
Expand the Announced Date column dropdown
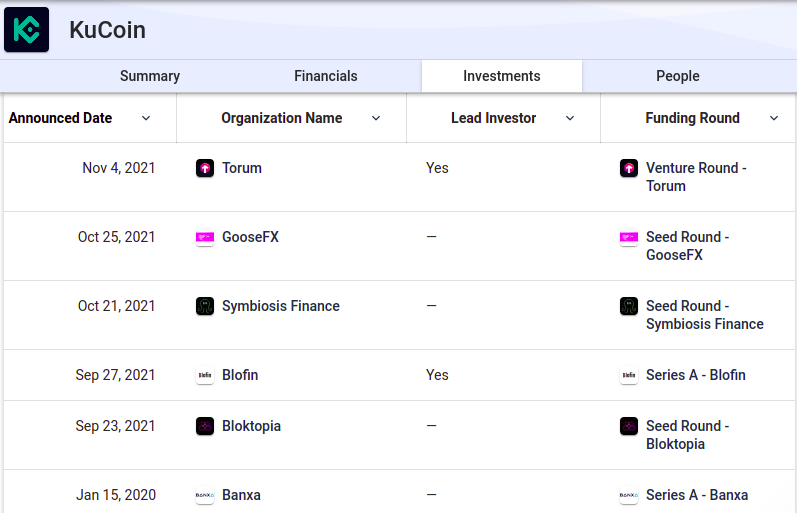click(x=146, y=118)
